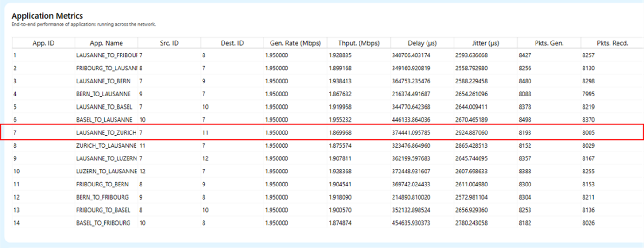
Task: Sort by App. Name column header
Action: pos(106,43)
